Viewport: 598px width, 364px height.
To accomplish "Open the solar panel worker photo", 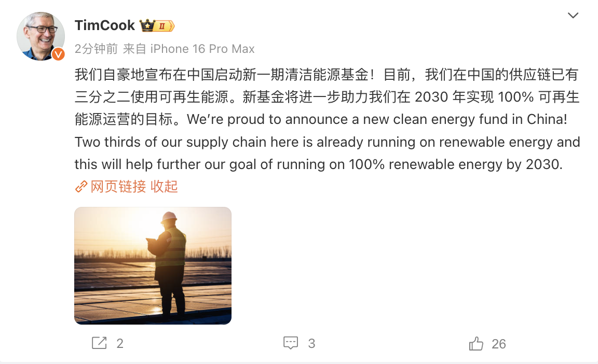I will pos(153,266).
